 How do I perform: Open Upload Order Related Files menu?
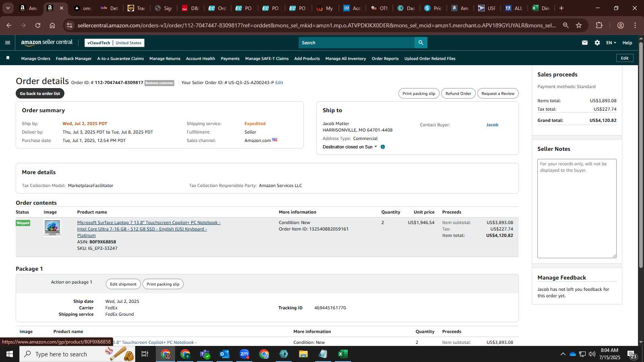pyautogui.click(x=430, y=58)
